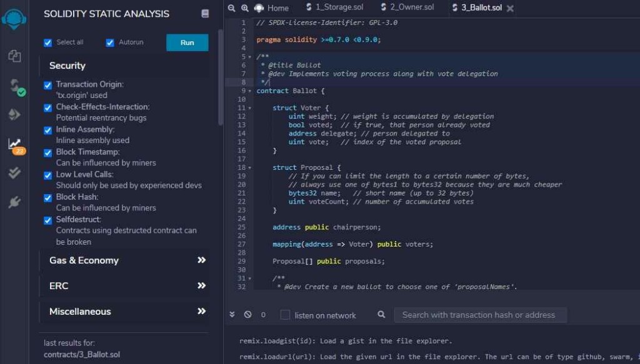Viewport: 640px width, 364px height.
Task: Collapse the Security section header
Action: (124, 66)
